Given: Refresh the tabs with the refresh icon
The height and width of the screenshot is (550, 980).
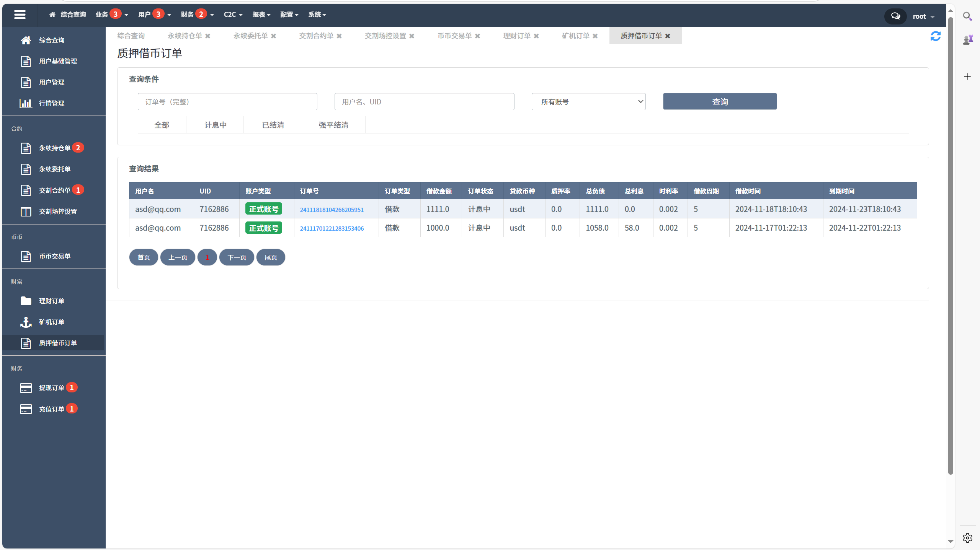Looking at the screenshot, I should point(936,36).
